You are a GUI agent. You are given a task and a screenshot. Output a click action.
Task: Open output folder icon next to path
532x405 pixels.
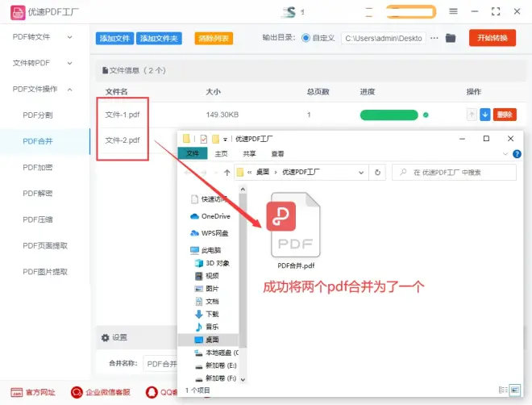451,38
